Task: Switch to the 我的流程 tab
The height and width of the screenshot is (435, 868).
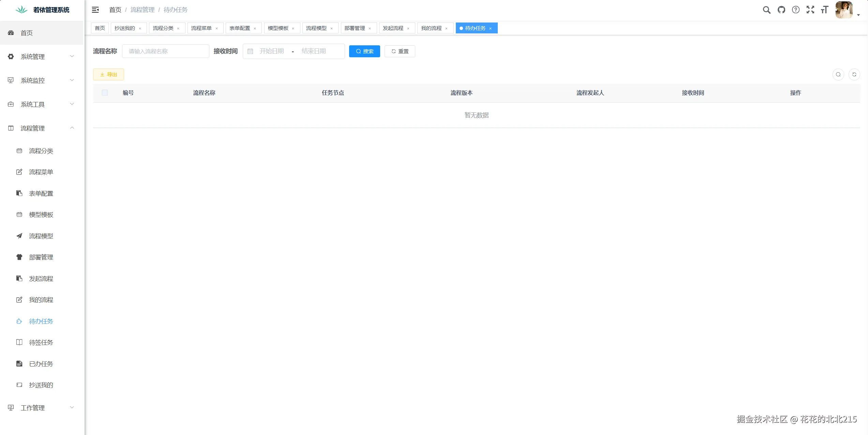Action: [431, 28]
